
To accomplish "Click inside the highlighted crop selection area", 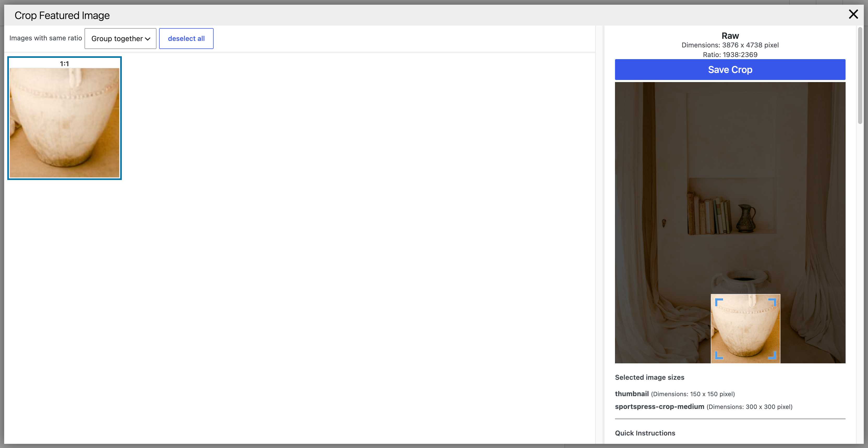I will [745, 328].
